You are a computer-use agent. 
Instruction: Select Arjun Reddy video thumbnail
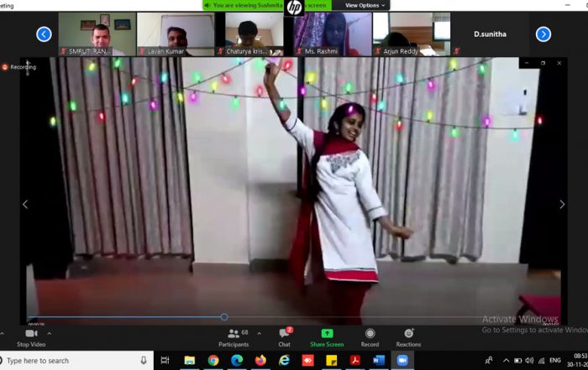click(411, 34)
